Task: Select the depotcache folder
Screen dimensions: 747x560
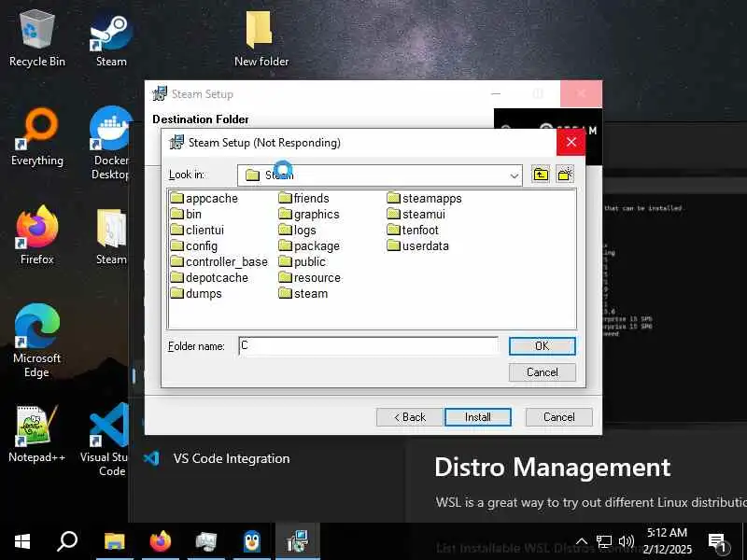Action: 209,277
